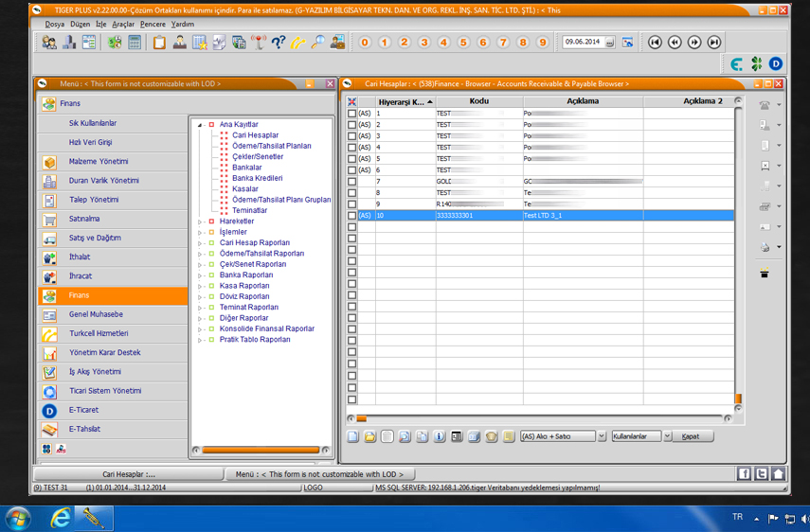810x532 pixels.
Task: Open the calculator toolbar icon
Action: [135, 43]
